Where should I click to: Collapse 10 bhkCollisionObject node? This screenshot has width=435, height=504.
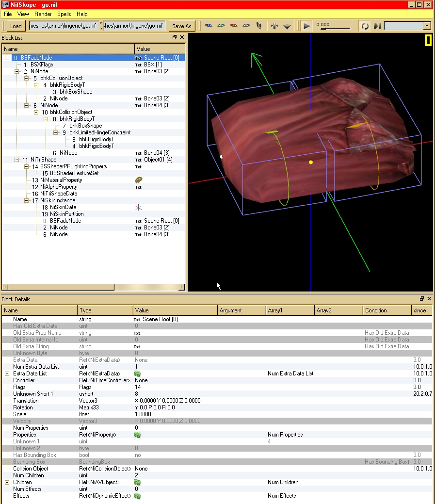(x=36, y=112)
